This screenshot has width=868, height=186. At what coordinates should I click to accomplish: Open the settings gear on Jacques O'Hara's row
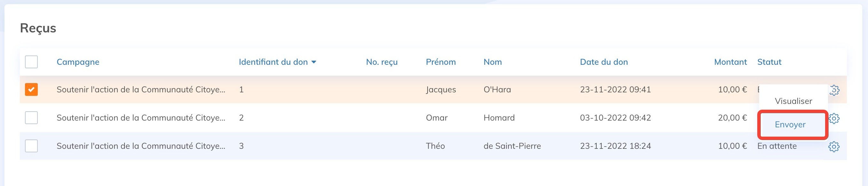[835, 90]
